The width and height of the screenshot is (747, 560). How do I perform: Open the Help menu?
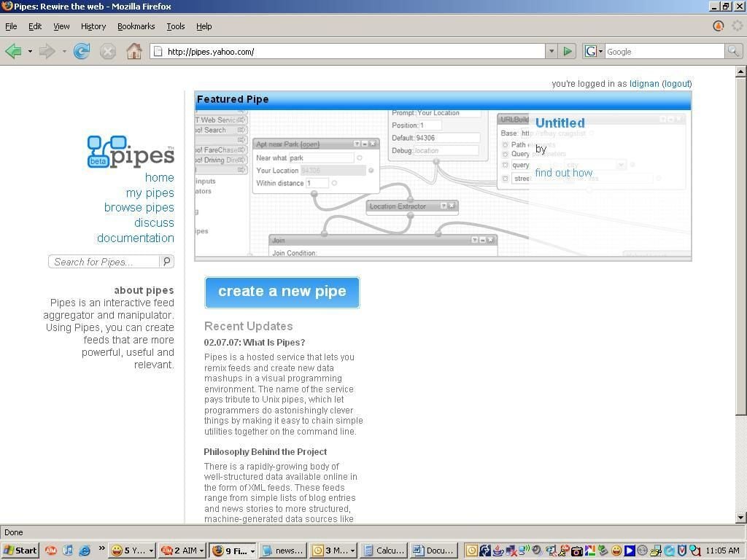pyautogui.click(x=204, y=26)
